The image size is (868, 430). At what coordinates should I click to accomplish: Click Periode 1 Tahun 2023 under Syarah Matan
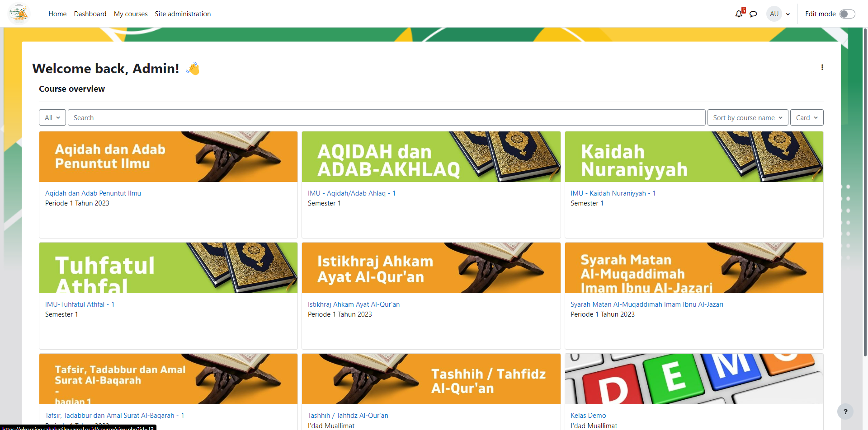(603, 314)
